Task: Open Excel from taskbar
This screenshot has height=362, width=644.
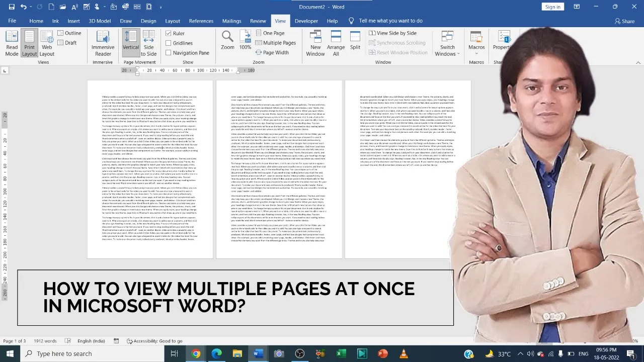Action: pyautogui.click(x=341, y=354)
